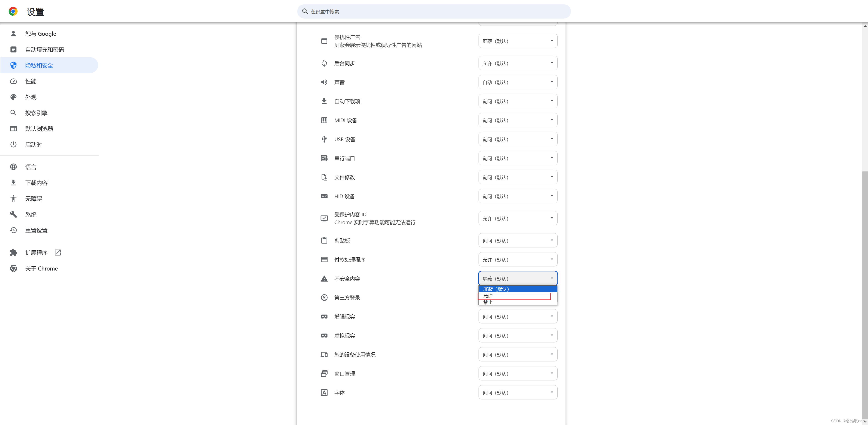Click the accessibility figure icon for 无障碍
The image size is (868, 425).
click(x=14, y=199)
